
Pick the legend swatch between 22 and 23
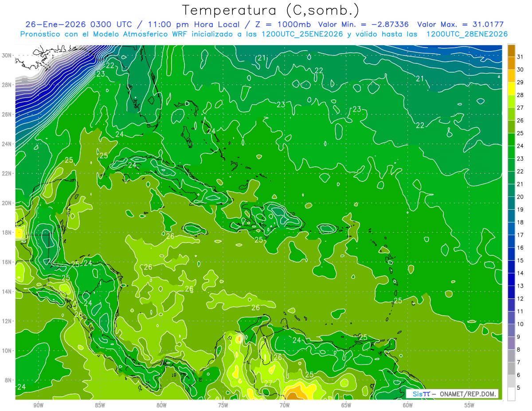tap(511, 165)
